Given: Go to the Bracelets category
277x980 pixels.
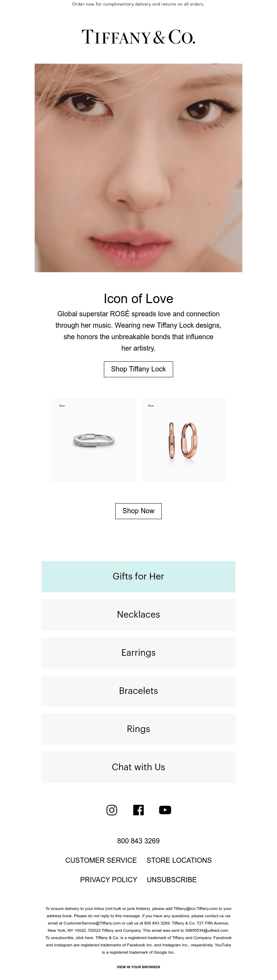Looking at the screenshot, I should click(138, 691).
